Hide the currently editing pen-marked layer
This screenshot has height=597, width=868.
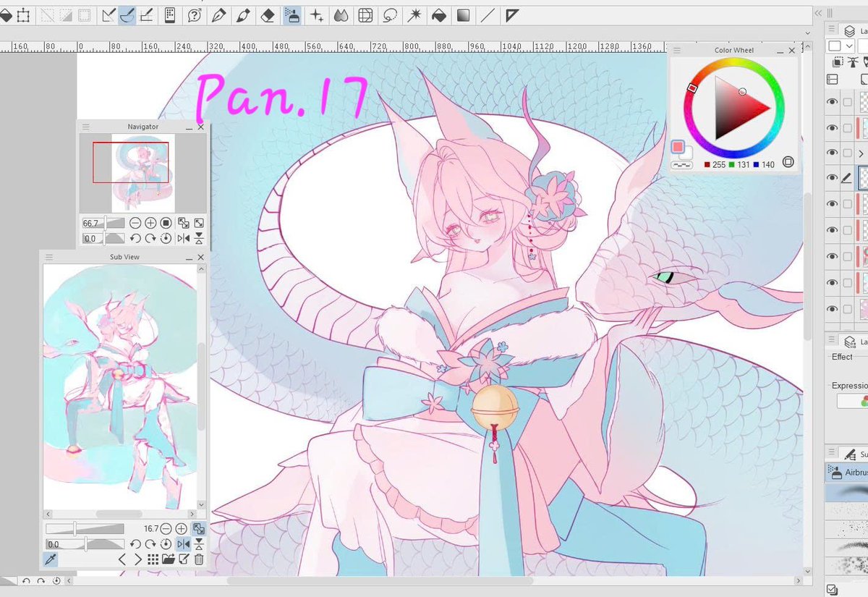pos(832,178)
